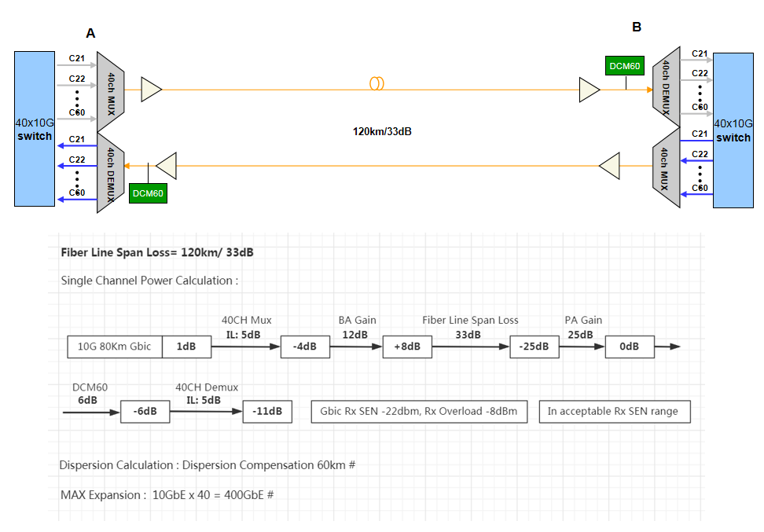Click the 120km/33dB label between fiber lines
The height and width of the screenshot is (532, 764).
pos(382,131)
